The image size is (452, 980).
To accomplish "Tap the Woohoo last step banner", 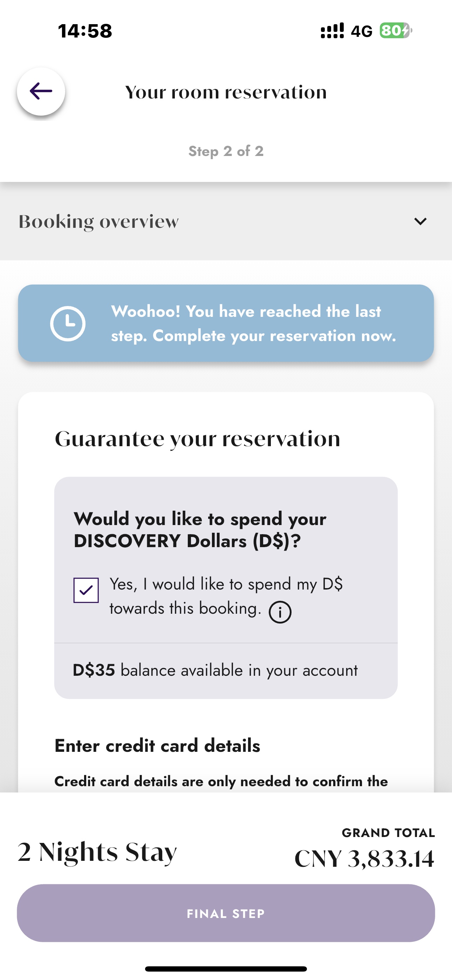I will pyautogui.click(x=226, y=323).
